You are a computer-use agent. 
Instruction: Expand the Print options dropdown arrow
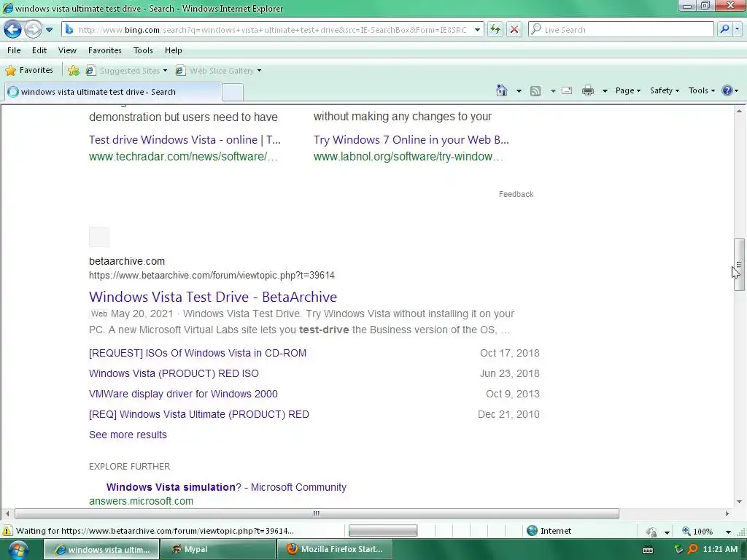(x=605, y=90)
